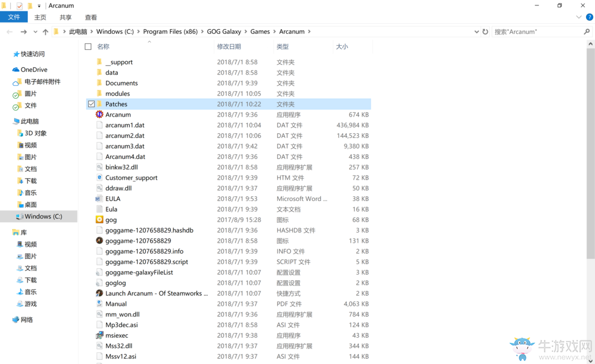Open the 文件 (File) menu tab
The image size is (595, 364).
pyautogui.click(x=14, y=17)
